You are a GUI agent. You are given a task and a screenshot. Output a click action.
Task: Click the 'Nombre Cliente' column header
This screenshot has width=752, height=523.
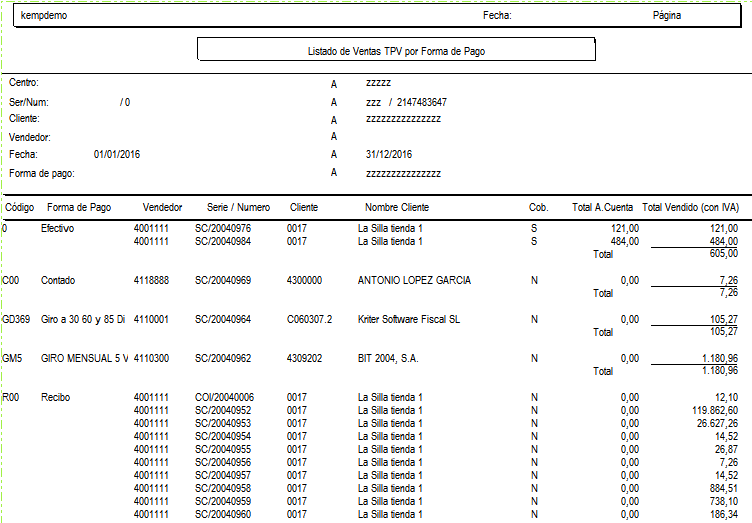[397, 208]
